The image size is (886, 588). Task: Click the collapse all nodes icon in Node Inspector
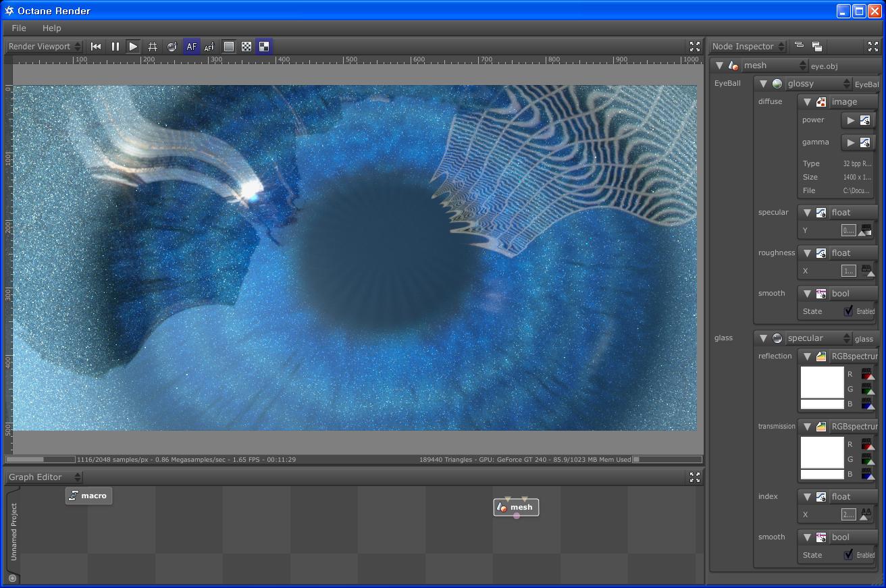pos(799,46)
